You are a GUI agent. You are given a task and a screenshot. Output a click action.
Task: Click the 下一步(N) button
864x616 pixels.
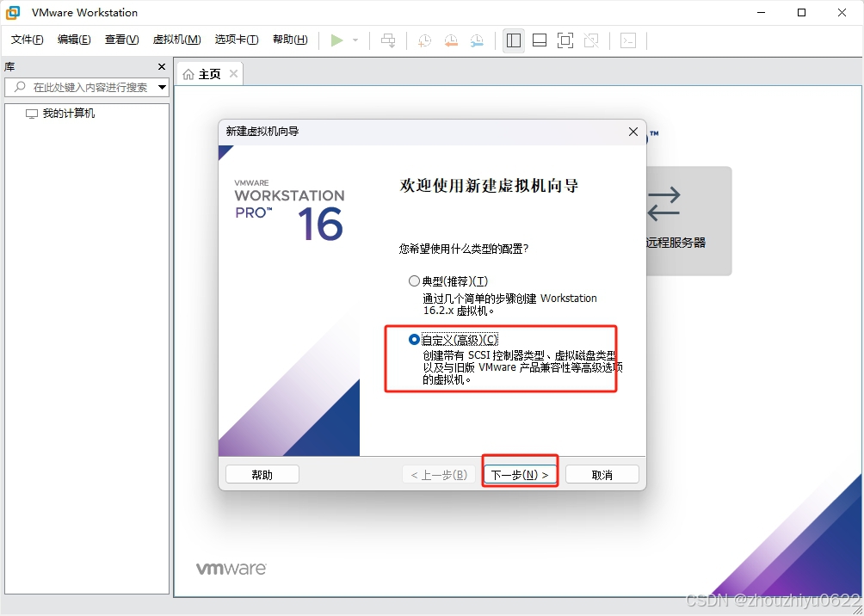520,474
